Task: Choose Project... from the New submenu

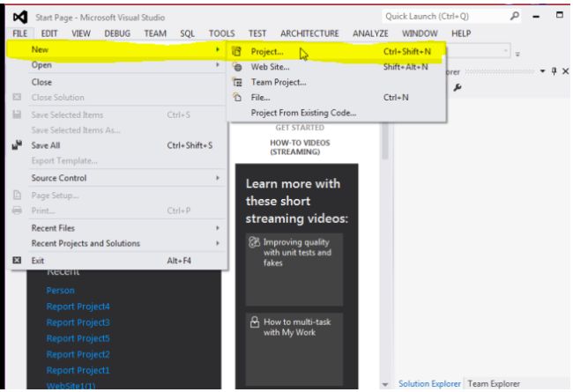Action: pos(336,51)
